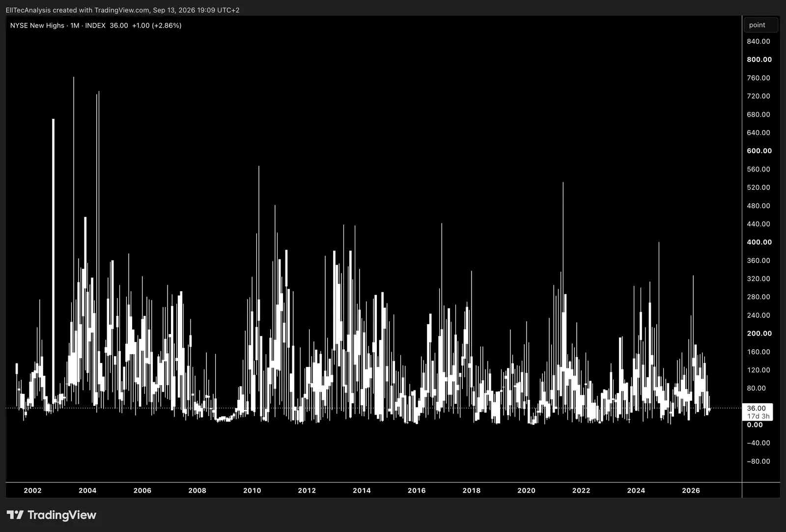Click the EllTecAnalysis attribution header text
This screenshot has height=532, width=786.
123,10
